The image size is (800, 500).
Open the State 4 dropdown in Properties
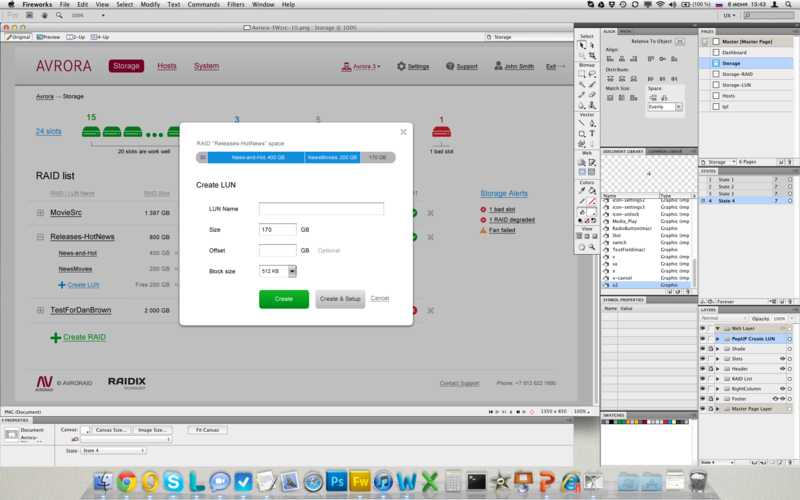click(x=113, y=451)
